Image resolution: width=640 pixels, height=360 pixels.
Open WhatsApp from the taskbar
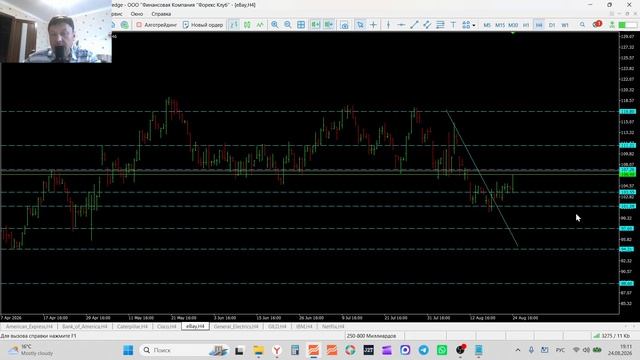coord(442,350)
